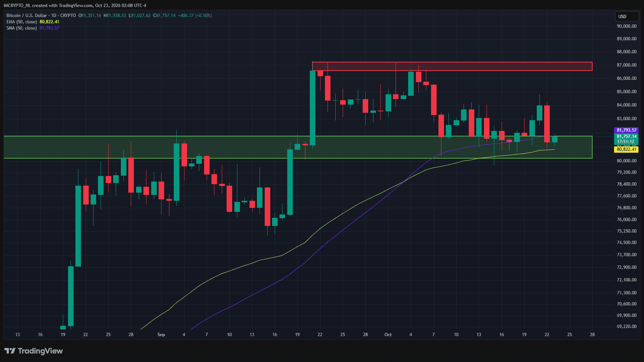644x362 pixels.
Task: Click the big red candle on Oct 22
Action: tap(547, 124)
